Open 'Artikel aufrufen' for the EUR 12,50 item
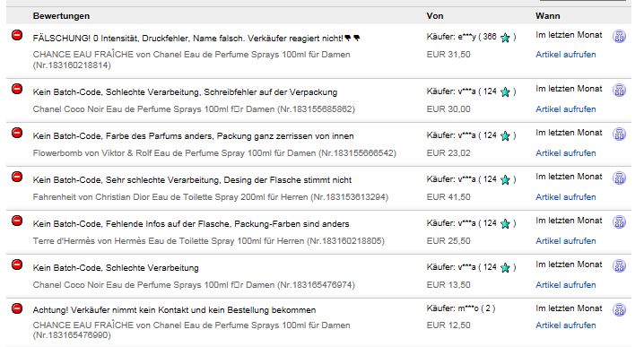The image size is (644, 347). pos(566,325)
